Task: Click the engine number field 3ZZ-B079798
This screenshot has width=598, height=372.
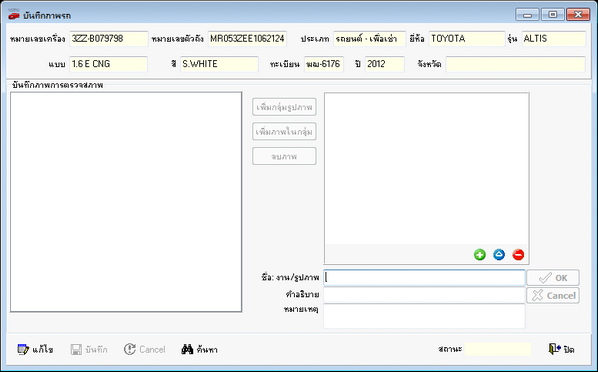Action: [109, 39]
